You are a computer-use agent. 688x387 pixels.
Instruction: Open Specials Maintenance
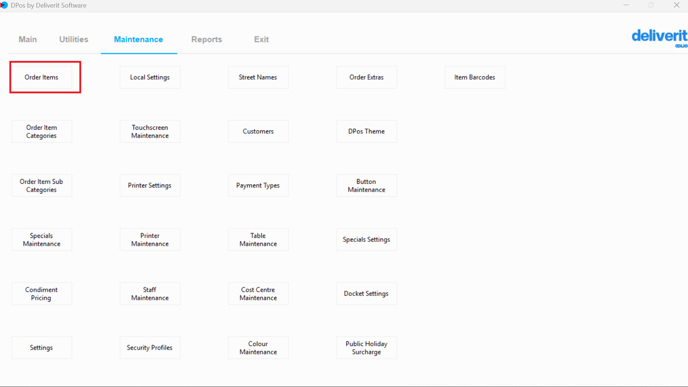(42, 240)
